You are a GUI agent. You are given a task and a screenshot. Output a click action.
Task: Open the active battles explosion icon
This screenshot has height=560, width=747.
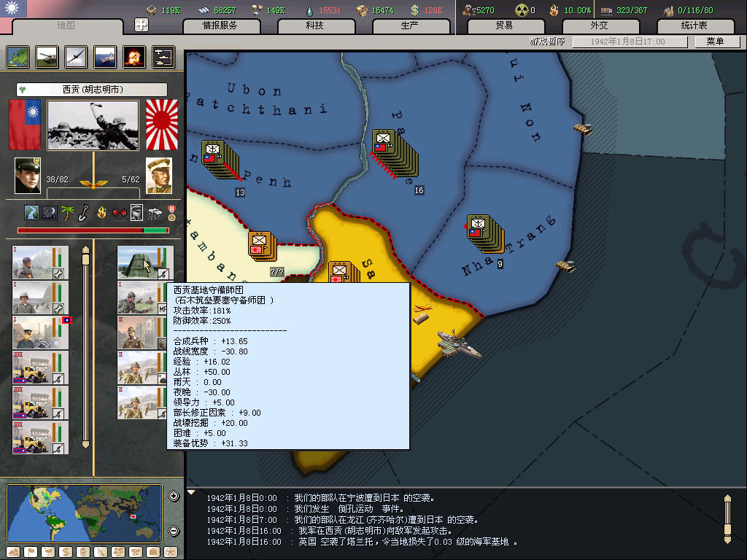click(134, 57)
